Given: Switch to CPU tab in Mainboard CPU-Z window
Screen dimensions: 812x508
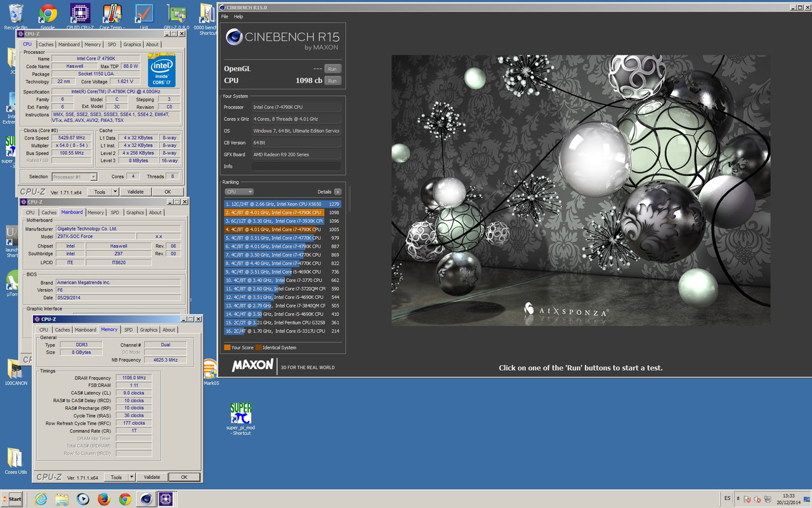Looking at the screenshot, I should (30, 213).
